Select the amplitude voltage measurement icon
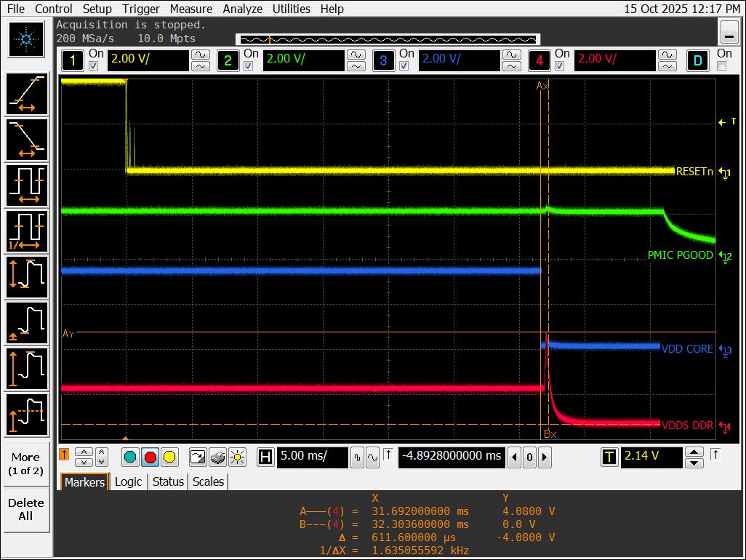 (x=27, y=368)
